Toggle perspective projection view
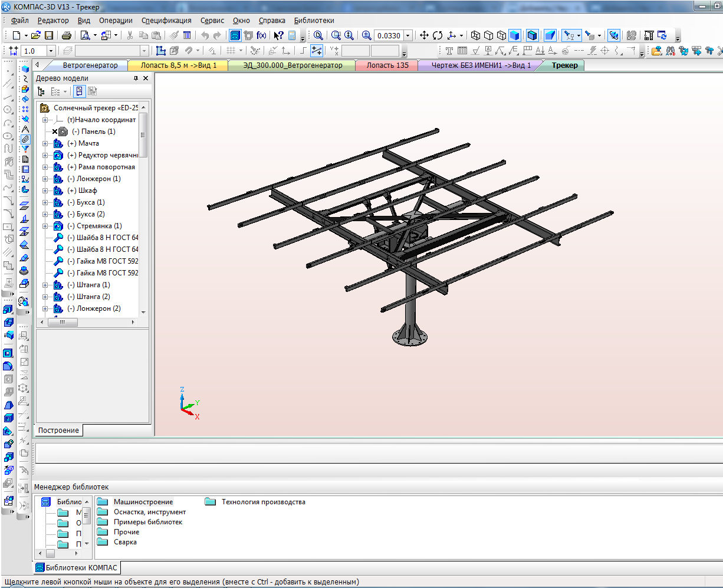Image resolution: width=723 pixels, height=588 pixels. (x=550, y=35)
